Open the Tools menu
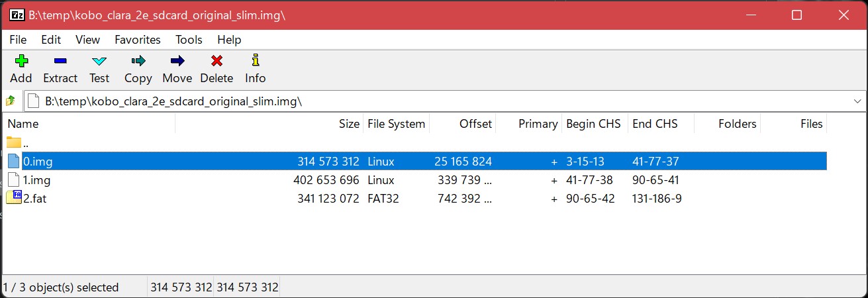 point(189,40)
